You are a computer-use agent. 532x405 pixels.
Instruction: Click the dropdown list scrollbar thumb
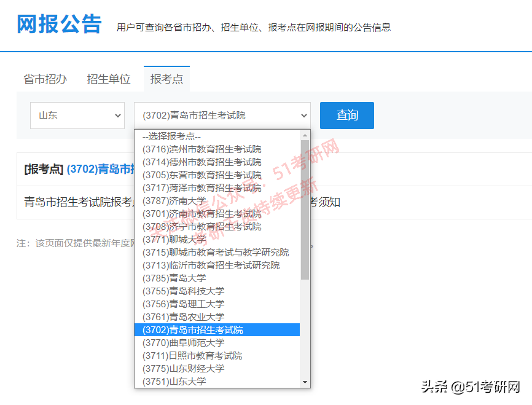coord(305,210)
